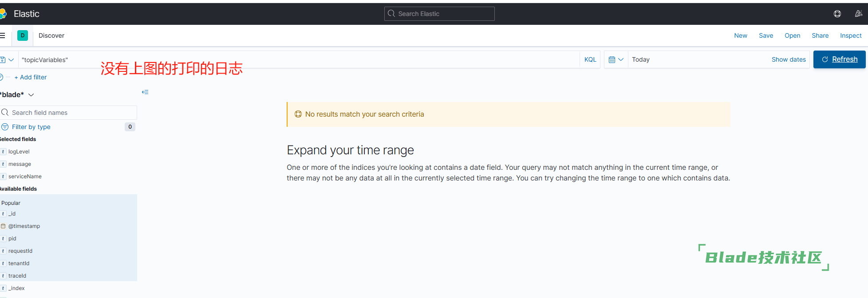The height and width of the screenshot is (298, 868).
Task: Open the Elastic home logo
Action: click(x=3, y=14)
